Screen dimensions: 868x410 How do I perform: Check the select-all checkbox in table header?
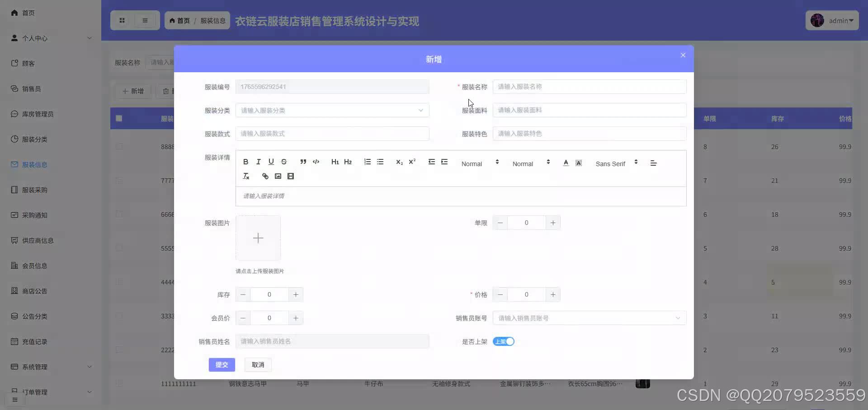click(119, 118)
